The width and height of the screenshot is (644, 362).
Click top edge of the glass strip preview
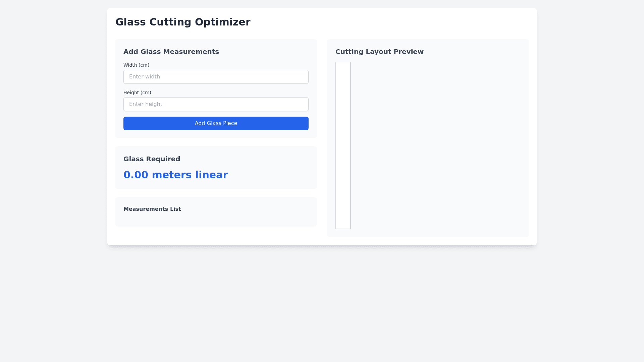343,62
